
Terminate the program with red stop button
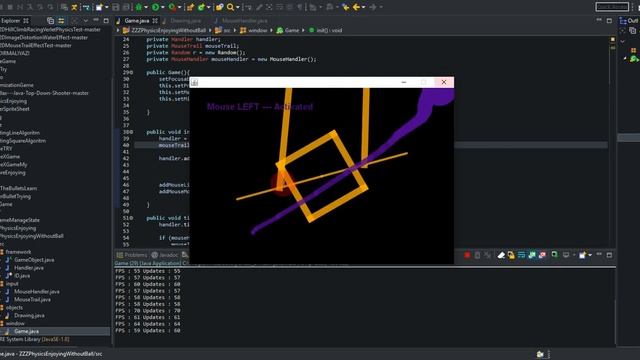click(x=467, y=255)
